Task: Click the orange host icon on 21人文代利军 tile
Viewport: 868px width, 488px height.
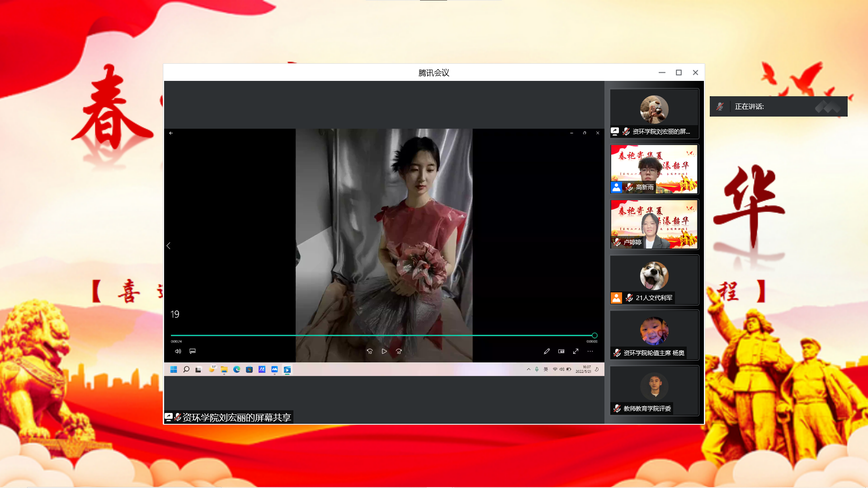Action: (x=616, y=297)
